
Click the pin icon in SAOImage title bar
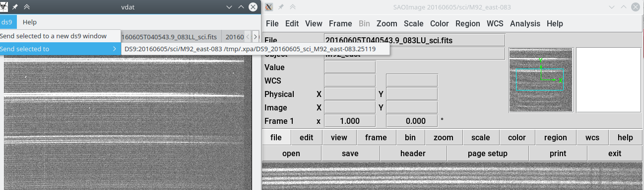[281, 7]
